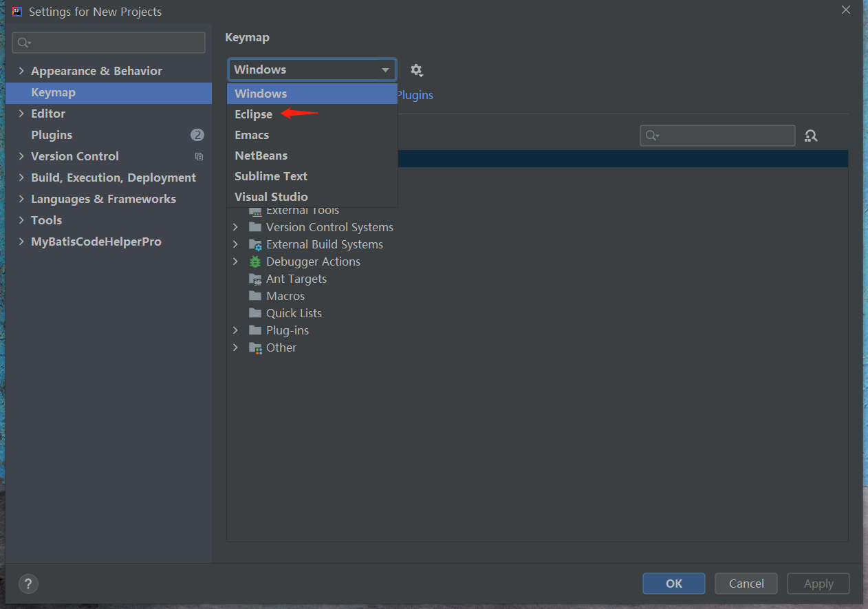The height and width of the screenshot is (609, 868).
Task: Select Windows in keymap list
Action: tap(312, 94)
